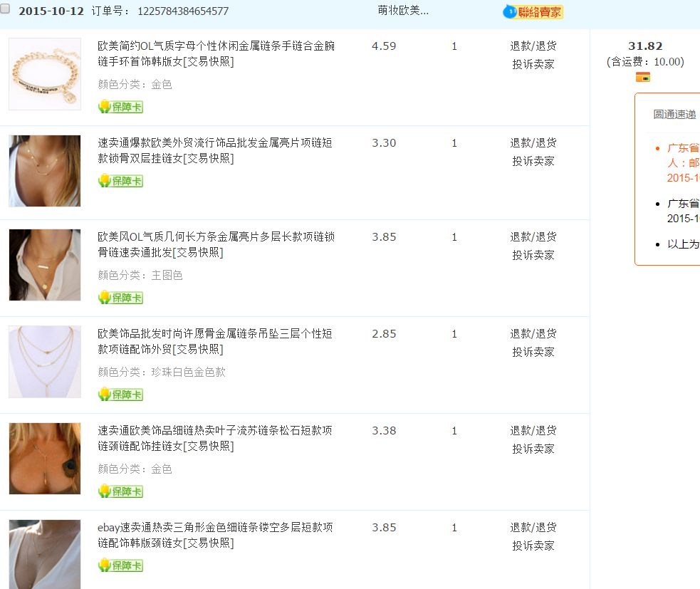Click 保障卡 badge under 速卖通爆款 double-layer necklace
700x589 pixels.
pyautogui.click(x=121, y=181)
